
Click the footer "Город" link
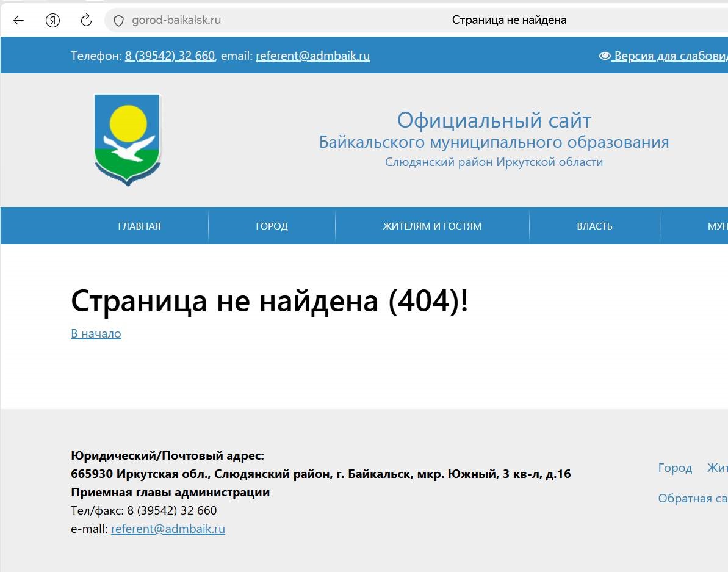[675, 468]
